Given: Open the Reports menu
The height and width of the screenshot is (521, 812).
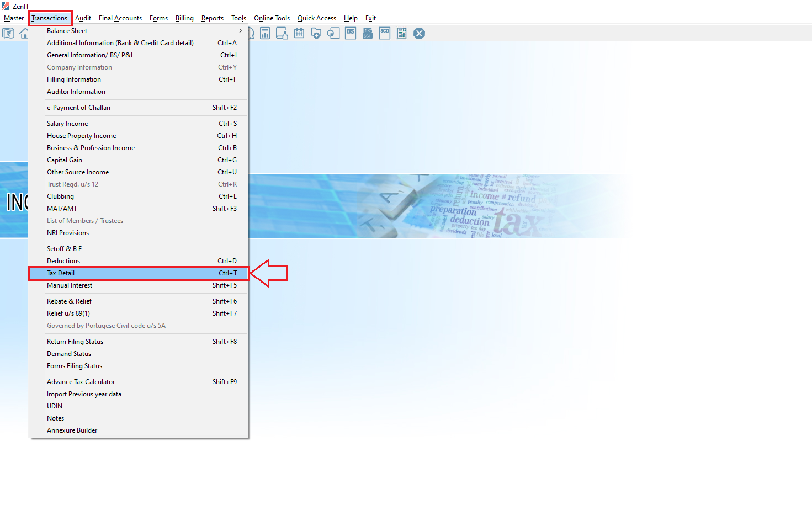Looking at the screenshot, I should pyautogui.click(x=213, y=18).
